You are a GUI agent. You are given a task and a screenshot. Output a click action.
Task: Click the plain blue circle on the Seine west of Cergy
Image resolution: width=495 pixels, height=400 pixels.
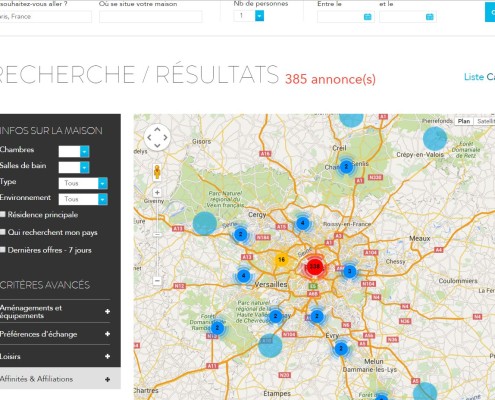pyautogui.click(x=205, y=223)
